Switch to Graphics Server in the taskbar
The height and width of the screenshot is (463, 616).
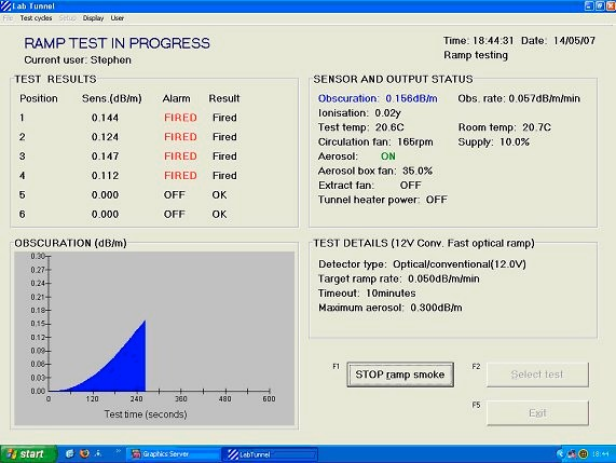coord(173,454)
